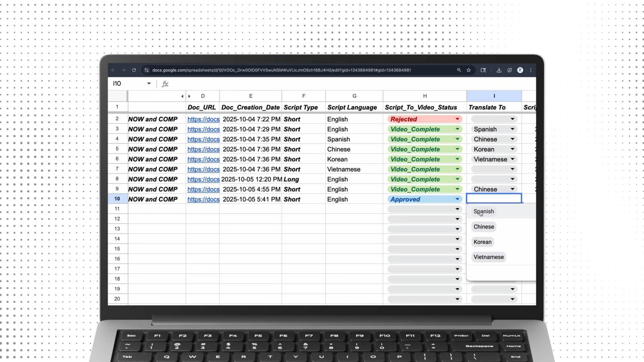
Task: Select Vietnamese from the dropdown list
Action: point(488,257)
